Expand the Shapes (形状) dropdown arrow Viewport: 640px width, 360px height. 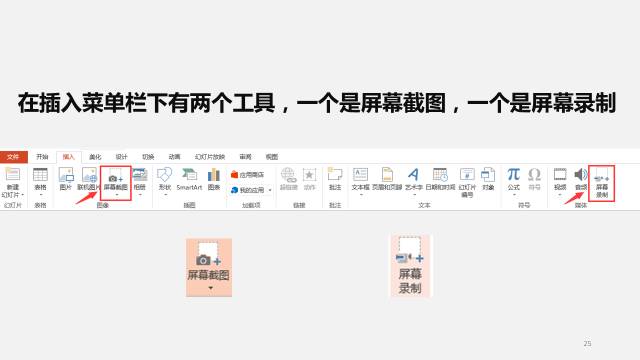tap(165, 195)
